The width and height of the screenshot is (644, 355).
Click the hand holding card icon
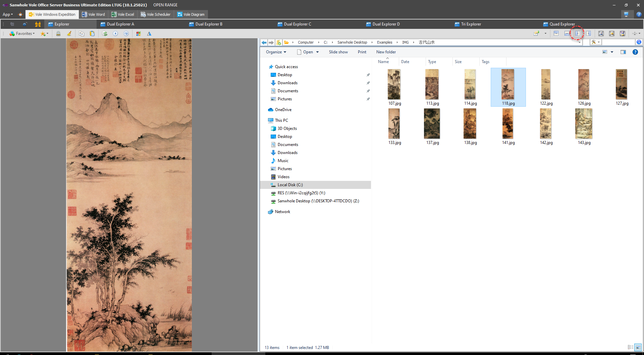[x=536, y=34]
